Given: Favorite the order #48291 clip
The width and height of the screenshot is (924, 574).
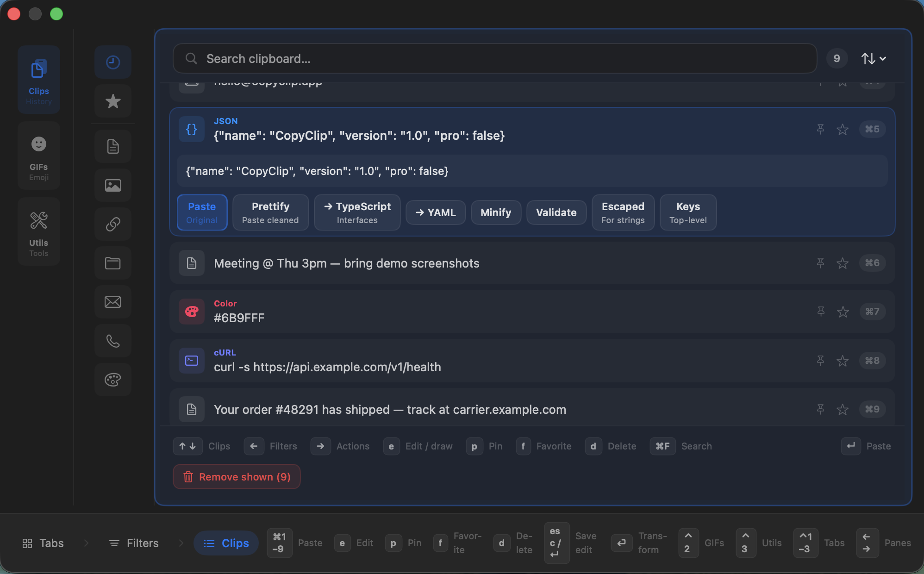Looking at the screenshot, I should pos(843,409).
